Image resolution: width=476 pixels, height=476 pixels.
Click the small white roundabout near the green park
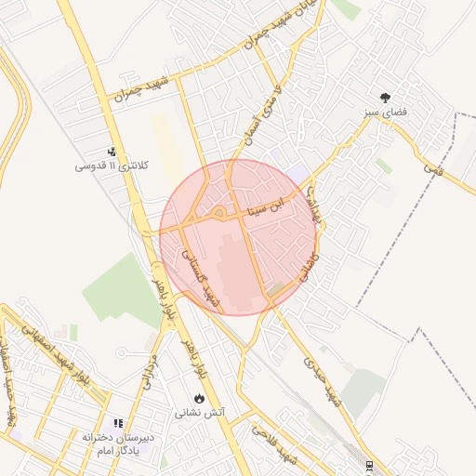[x=122, y=352]
